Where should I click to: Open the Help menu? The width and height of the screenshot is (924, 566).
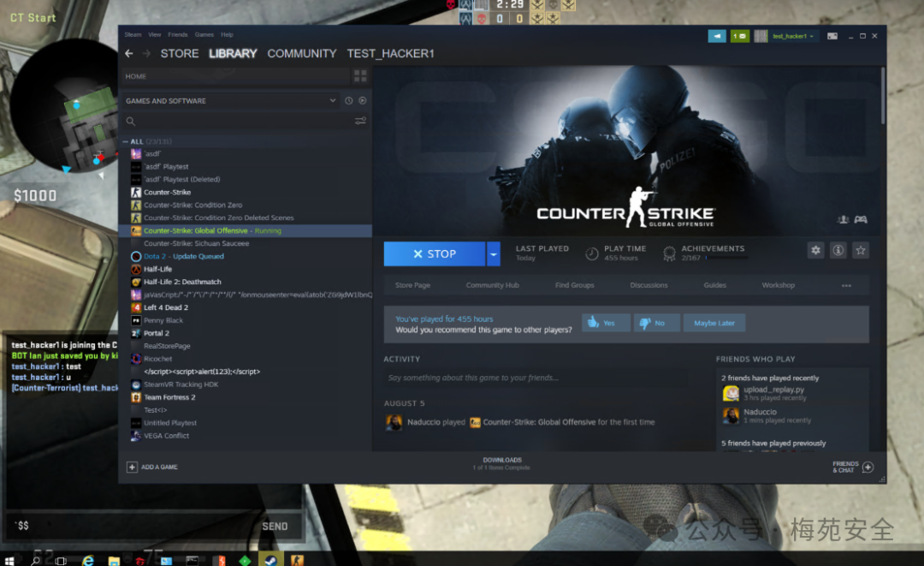(x=227, y=35)
